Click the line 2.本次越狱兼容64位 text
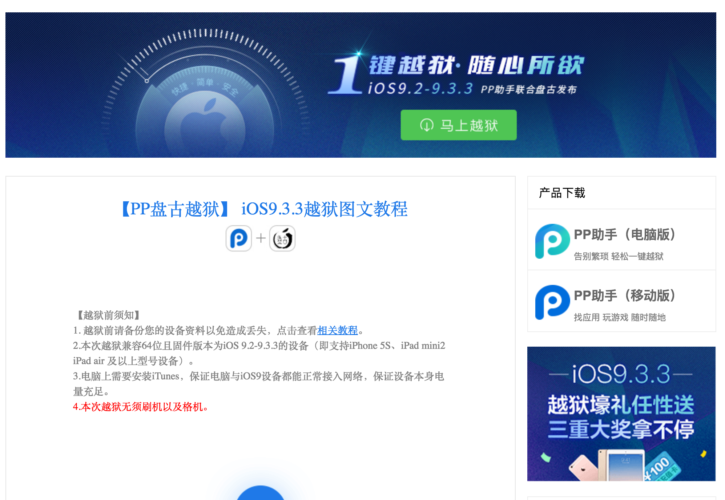 [x=259, y=353]
